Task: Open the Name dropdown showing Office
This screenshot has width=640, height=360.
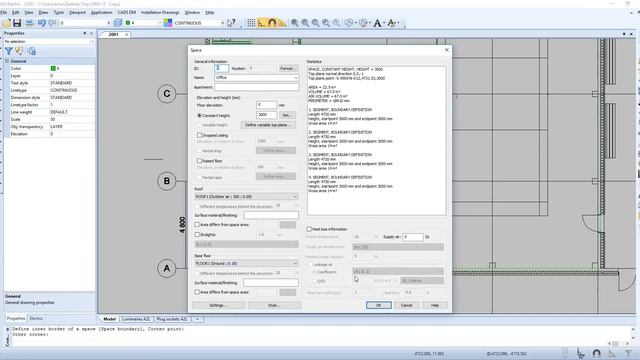Action: (256, 78)
